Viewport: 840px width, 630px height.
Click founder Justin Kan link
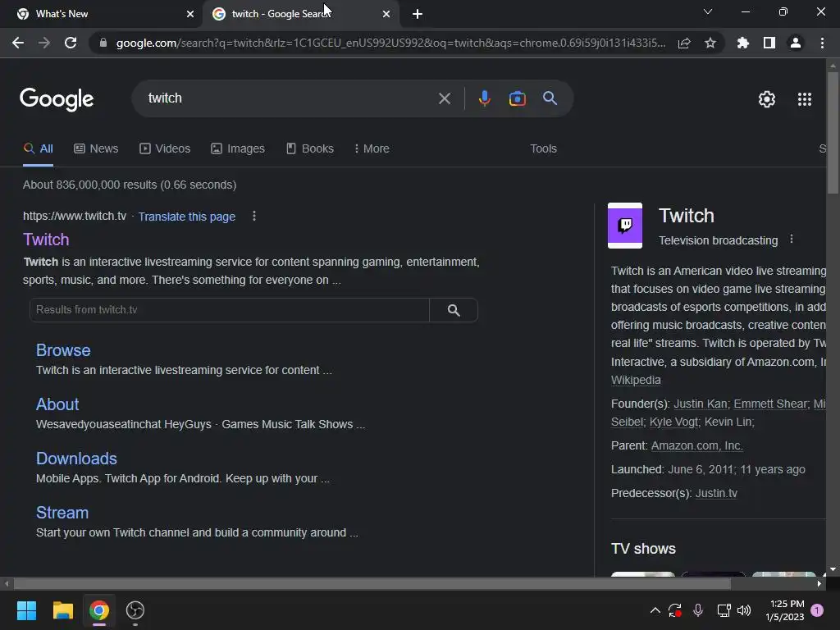[x=701, y=404]
